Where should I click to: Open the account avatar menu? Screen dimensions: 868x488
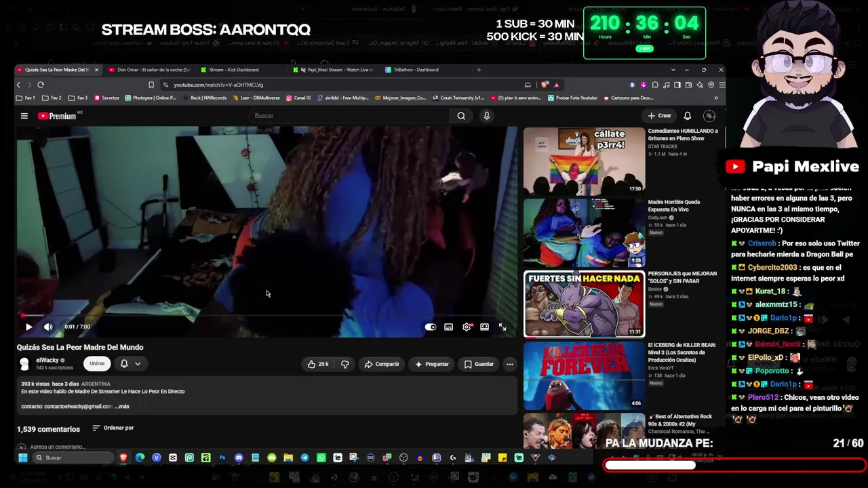point(709,116)
